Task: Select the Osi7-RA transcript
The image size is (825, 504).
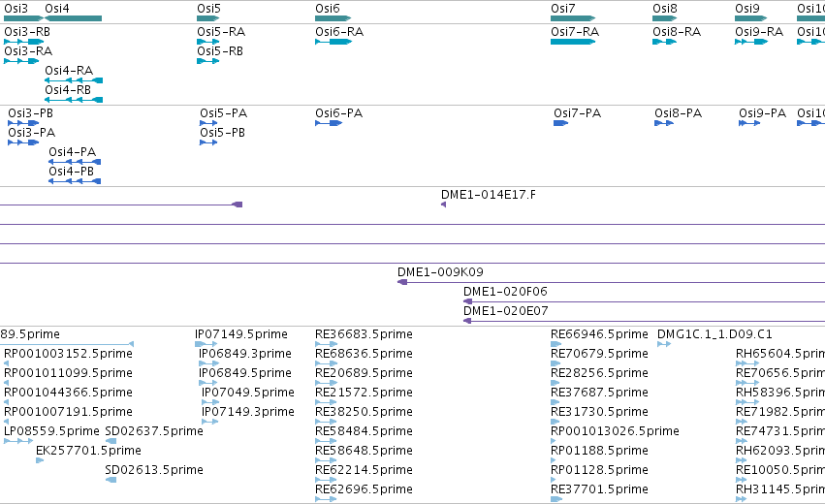Action: click(573, 42)
